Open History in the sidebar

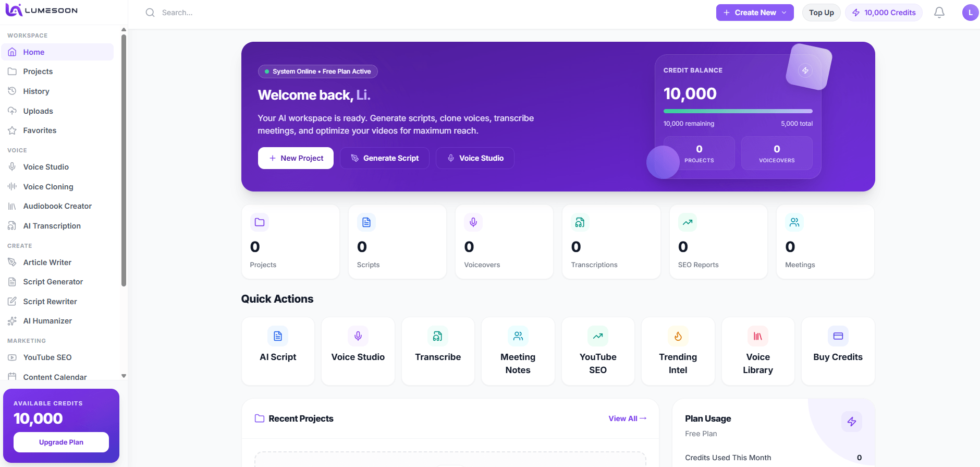pyautogui.click(x=57, y=91)
